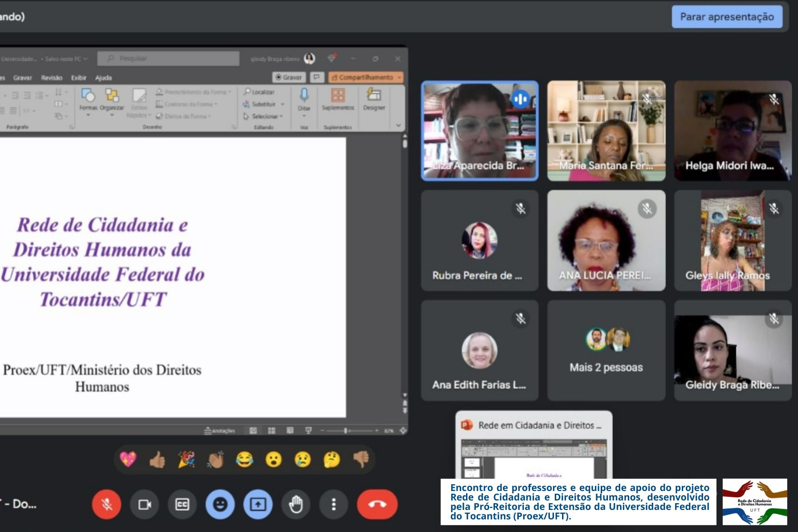
Task: Click the shared PowerPoint window preview thumbnail
Action: [534, 458]
